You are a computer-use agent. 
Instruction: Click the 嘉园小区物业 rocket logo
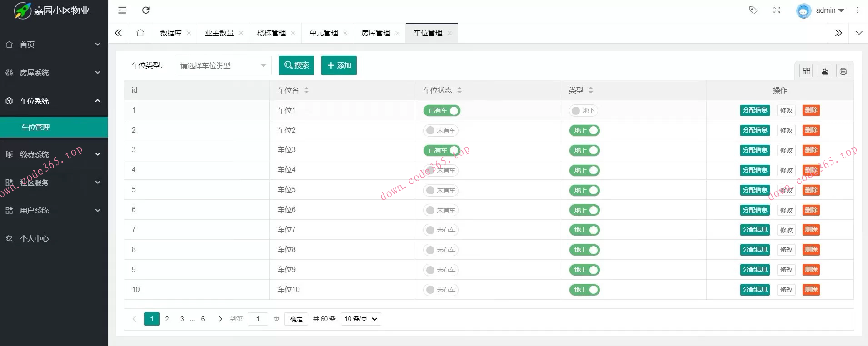[22, 10]
